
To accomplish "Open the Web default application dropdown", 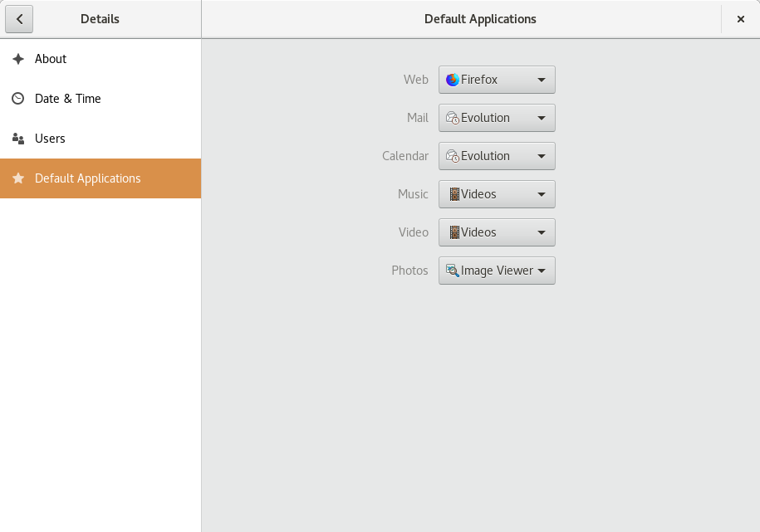I will point(497,80).
